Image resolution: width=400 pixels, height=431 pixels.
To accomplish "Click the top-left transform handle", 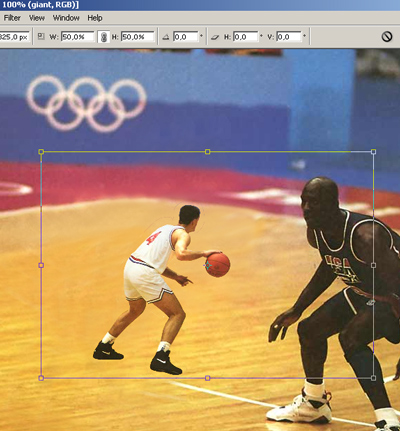I will (x=41, y=152).
